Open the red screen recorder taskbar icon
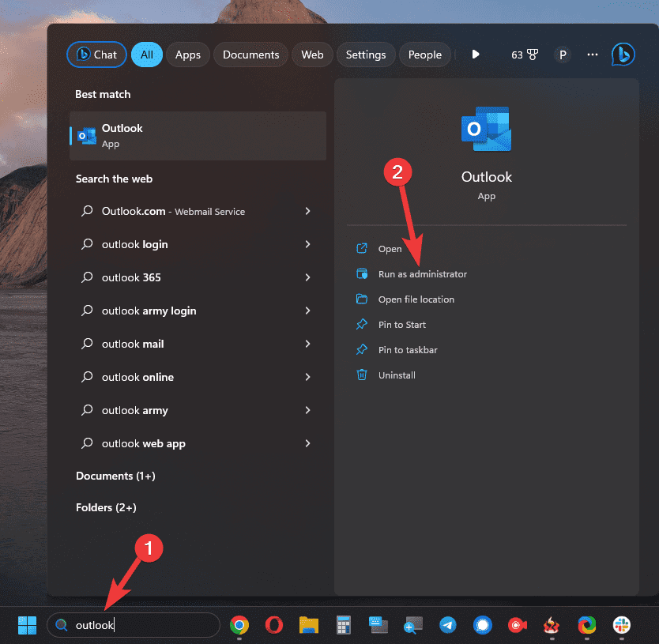 click(518, 625)
